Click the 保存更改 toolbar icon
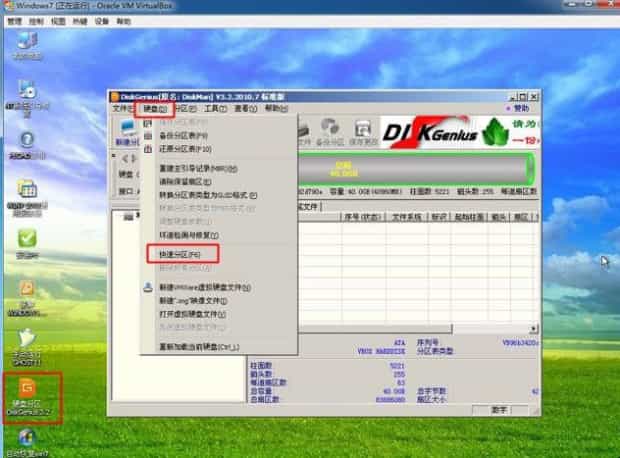The height and width of the screenshot is (458, 620). pos(363,132)
